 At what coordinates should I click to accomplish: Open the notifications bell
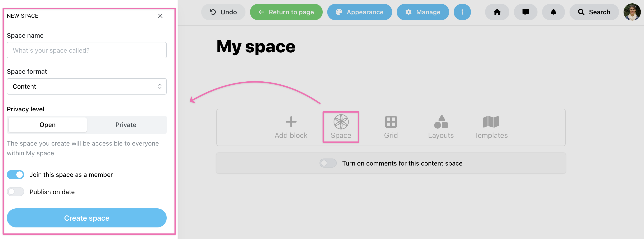coord(553,12)
